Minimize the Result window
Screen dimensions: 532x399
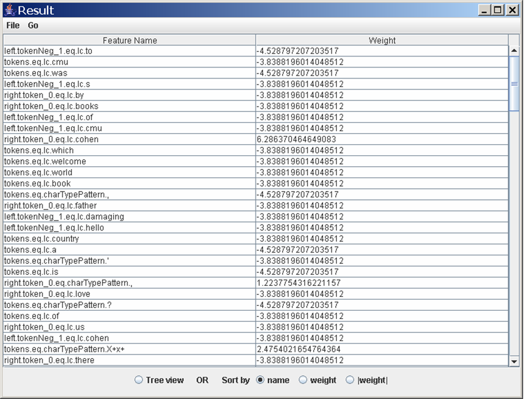click(x=485, y=10)
